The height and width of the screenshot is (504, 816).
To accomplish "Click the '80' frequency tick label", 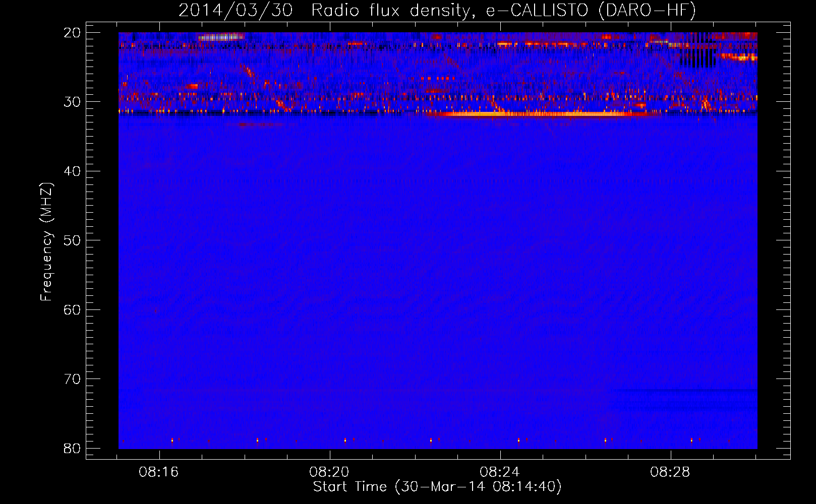I will point(73,448).
